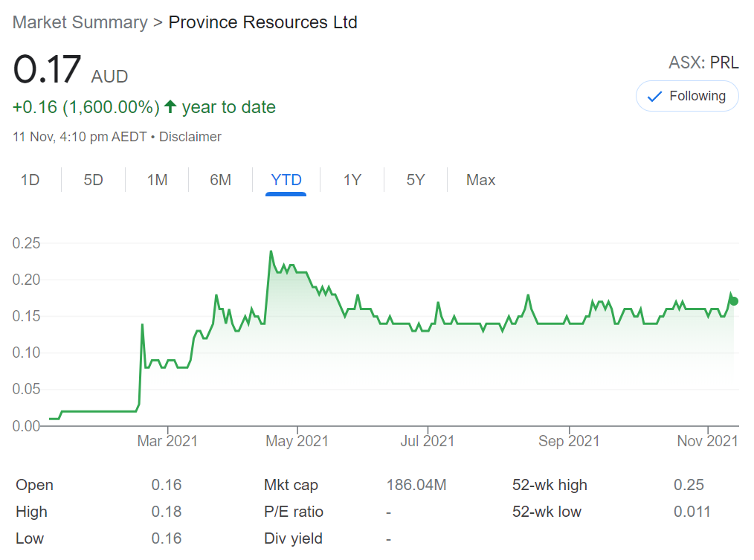Open the 1Y range tab
This screenshot has height=560, width=754.
click(x=352, y=180)
